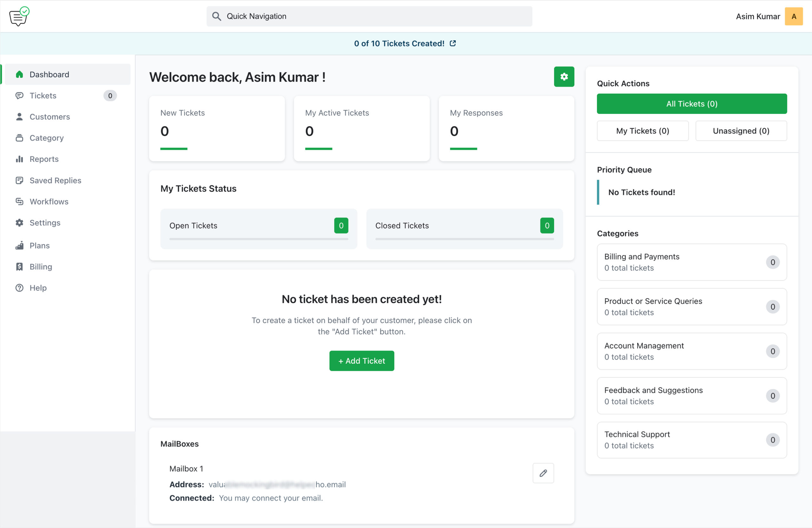Click the mailbox edit pencil icon
Screen dimensions: 812x528
[x=543, y=473]
